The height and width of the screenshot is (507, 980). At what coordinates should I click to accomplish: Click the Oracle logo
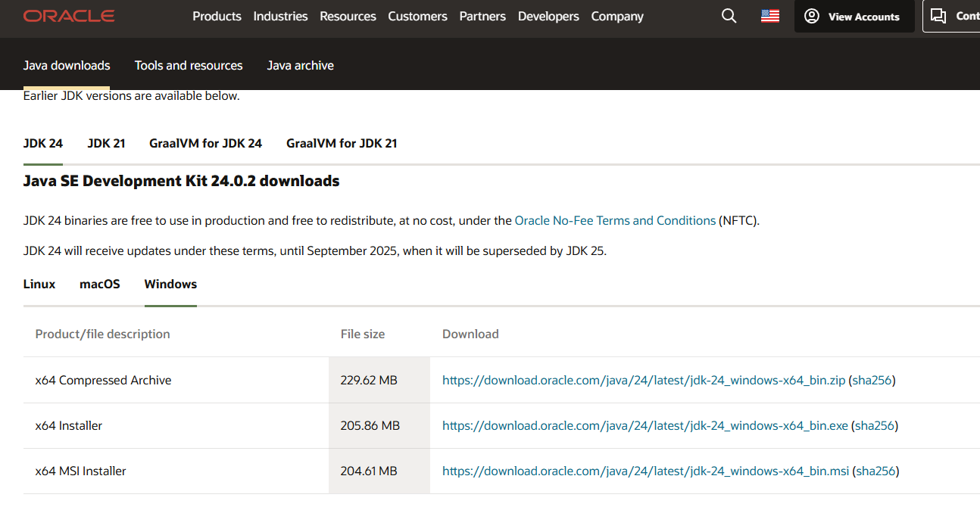(69, 16)
